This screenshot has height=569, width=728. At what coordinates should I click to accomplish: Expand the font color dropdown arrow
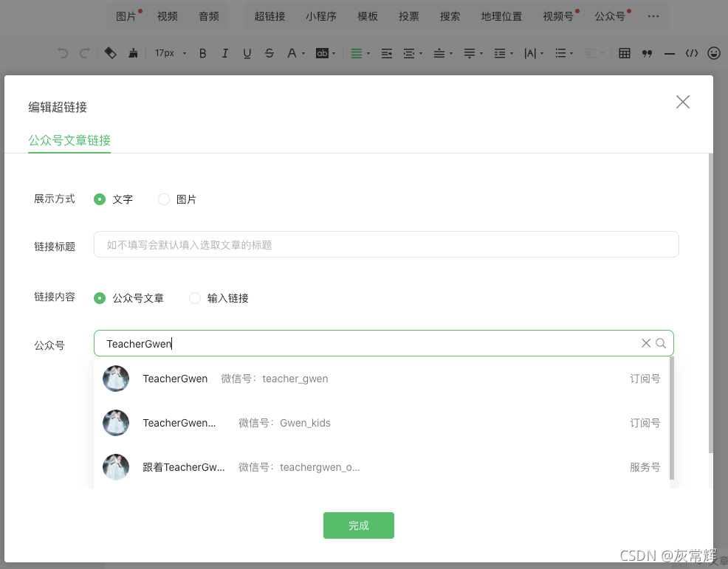coord(303,54)
